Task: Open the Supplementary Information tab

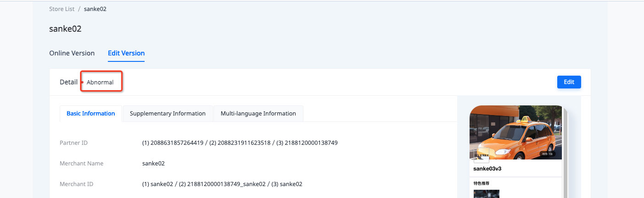Action: pos(168,114)
